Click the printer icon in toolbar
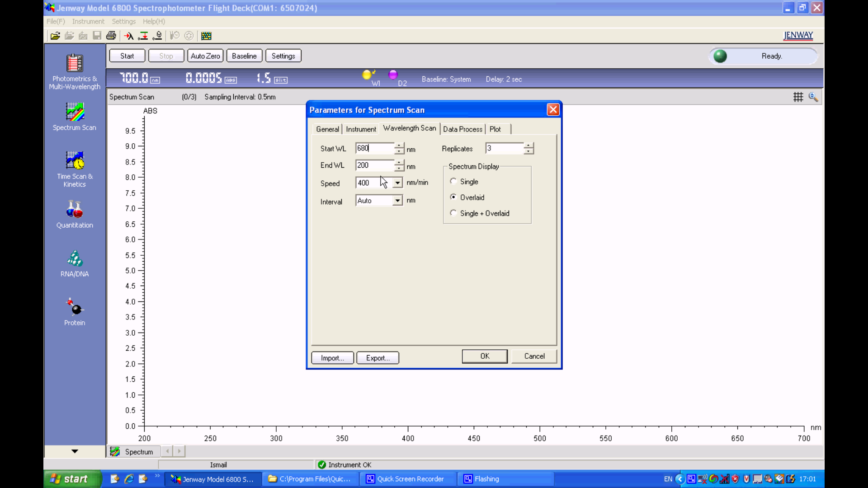This screenshot has height=488, width=868. click(x=111, y=36)
